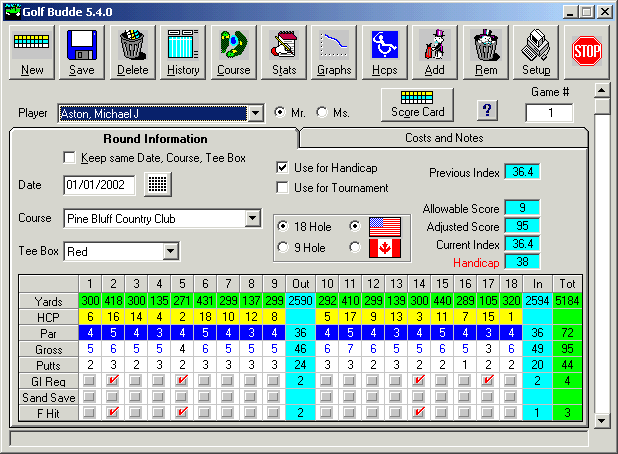Image resolution: width=618 pixels, height=454 pixels.
Task: Click the Tot putts value 44
Action: [567, 365]
